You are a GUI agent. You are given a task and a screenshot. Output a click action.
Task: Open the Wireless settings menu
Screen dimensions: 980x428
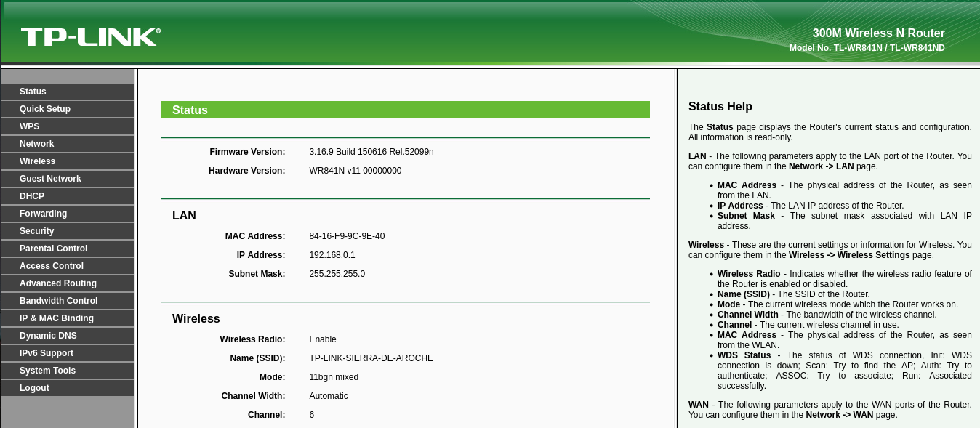click(x=68, y=161)
